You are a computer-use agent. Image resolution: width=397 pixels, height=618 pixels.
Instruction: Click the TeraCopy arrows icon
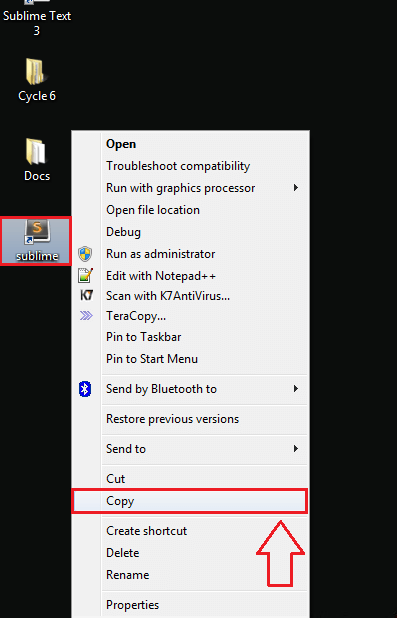point(86,315)
